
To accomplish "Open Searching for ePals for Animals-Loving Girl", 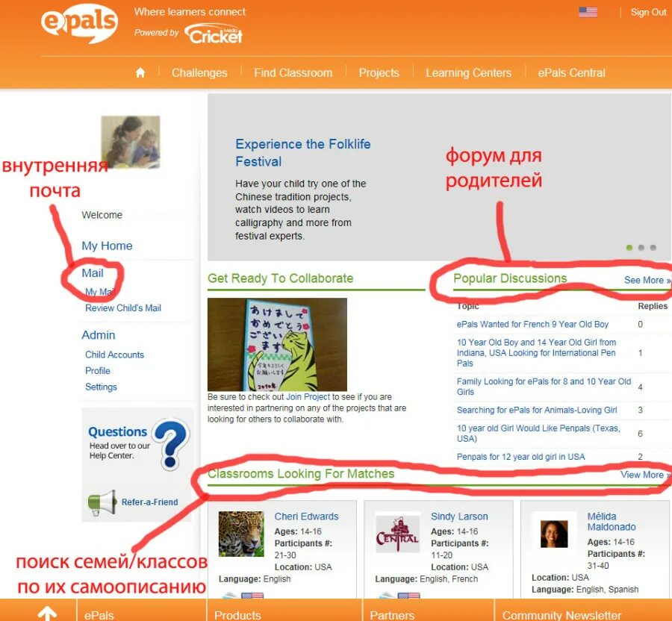I will pos(537,410).
